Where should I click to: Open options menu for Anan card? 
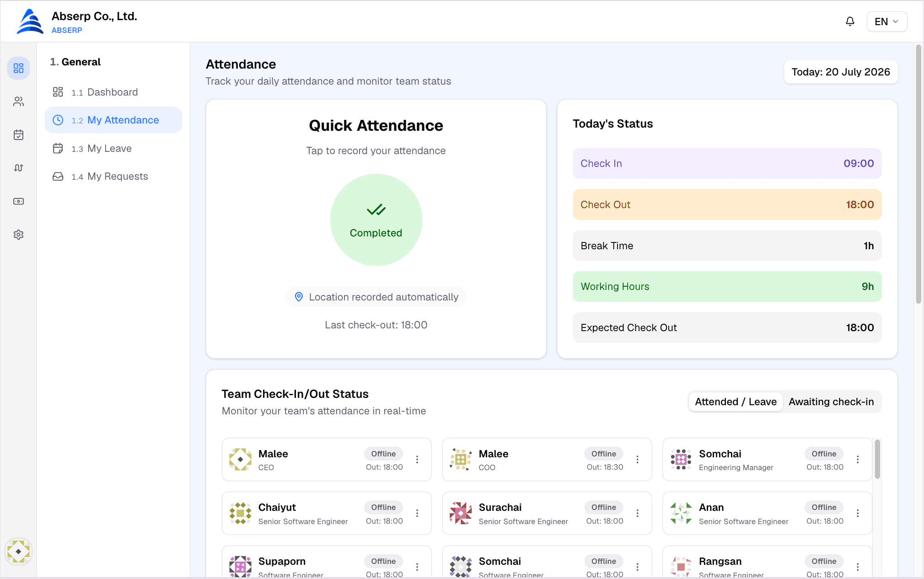[x=858, y=513]
